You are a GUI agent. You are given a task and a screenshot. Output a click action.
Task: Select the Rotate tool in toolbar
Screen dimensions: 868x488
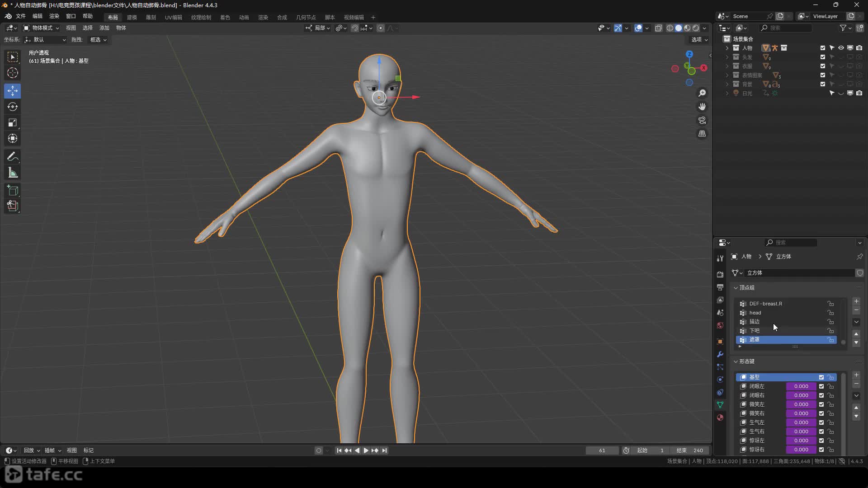(x=13, y=107)
